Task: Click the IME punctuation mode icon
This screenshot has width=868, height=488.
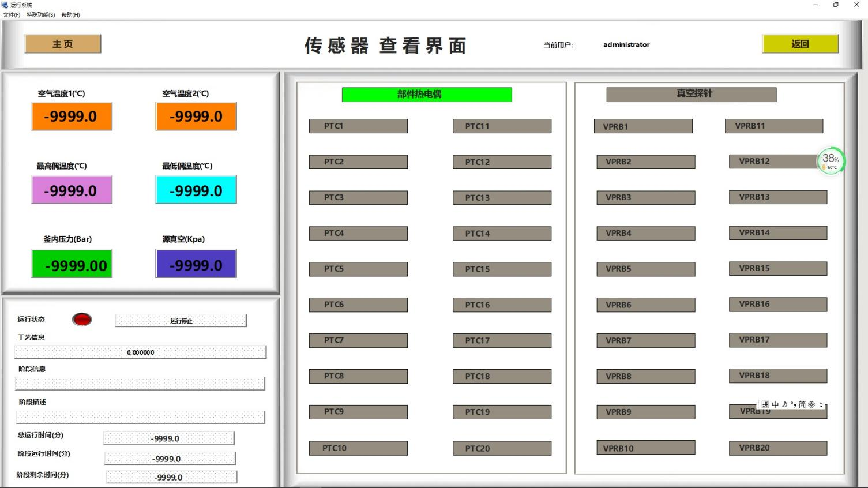Action: pos(793,404)
